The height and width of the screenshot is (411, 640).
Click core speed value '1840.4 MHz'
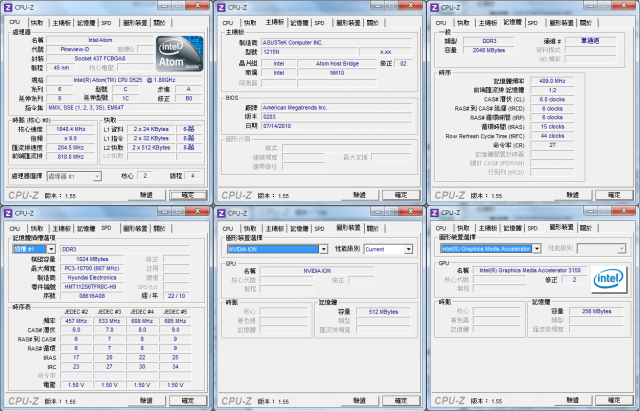71,129
